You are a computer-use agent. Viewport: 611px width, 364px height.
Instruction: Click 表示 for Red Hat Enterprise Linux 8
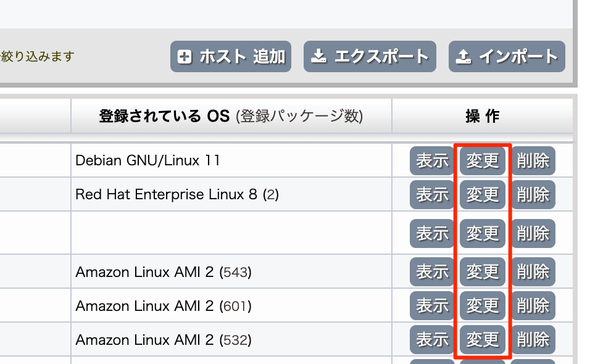(432, 194)
